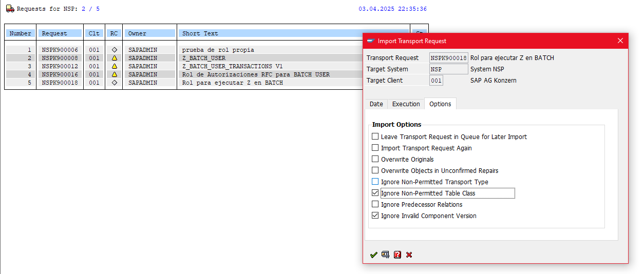Click the timestamp 03.04.2025 22:35:36
This screenshot has width=644, height=274.
click(x=393, y=9)
